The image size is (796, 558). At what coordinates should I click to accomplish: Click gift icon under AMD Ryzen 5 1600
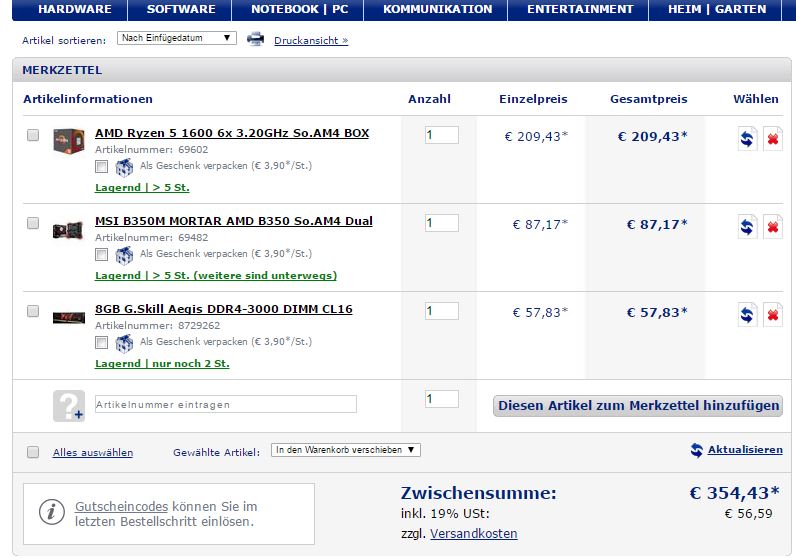[x=124, y=167]
